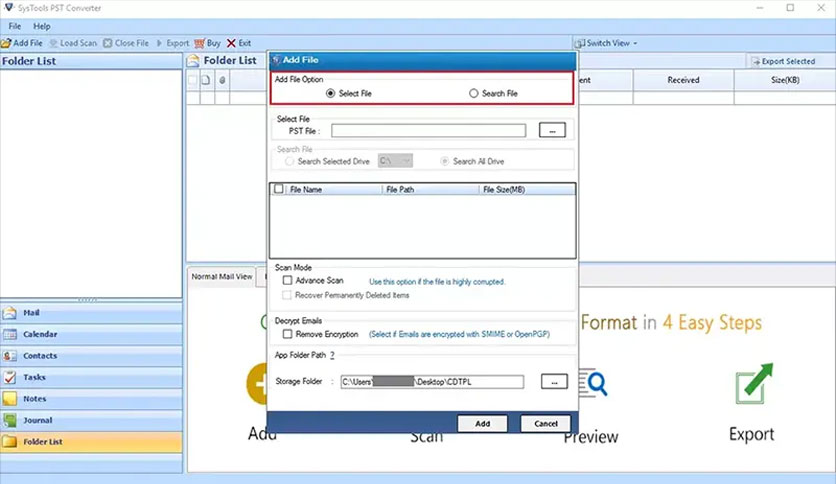This screenshot has height=484, width=836.
Task: Click the yellow Add step icon
Action: (256, 384)
